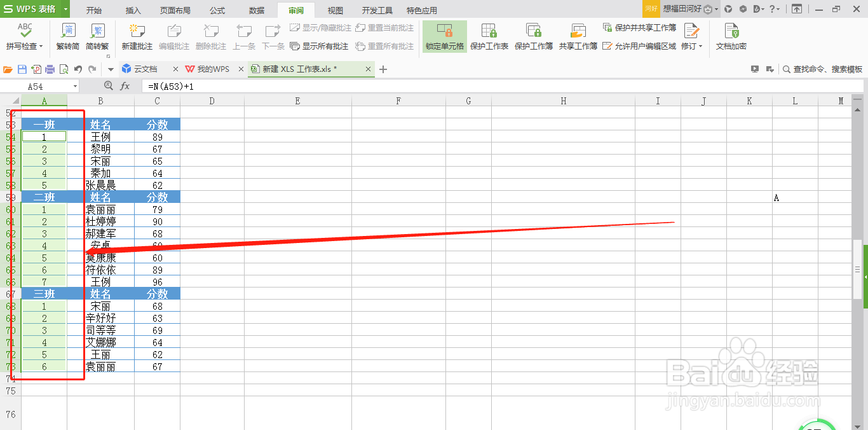Screen dimensions: 868x430
Task: Open the help question mark dropdown
Action: pyautogui.click(x=775, y=9)
